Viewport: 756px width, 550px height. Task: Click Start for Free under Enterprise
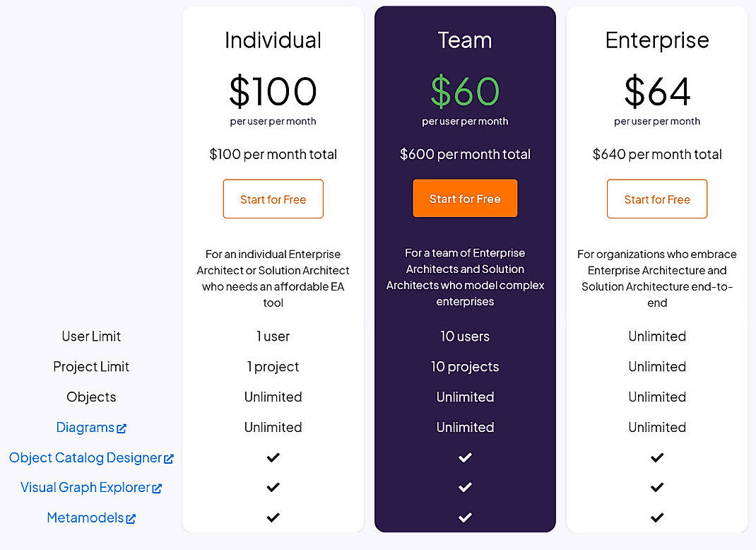pos(656,199)
